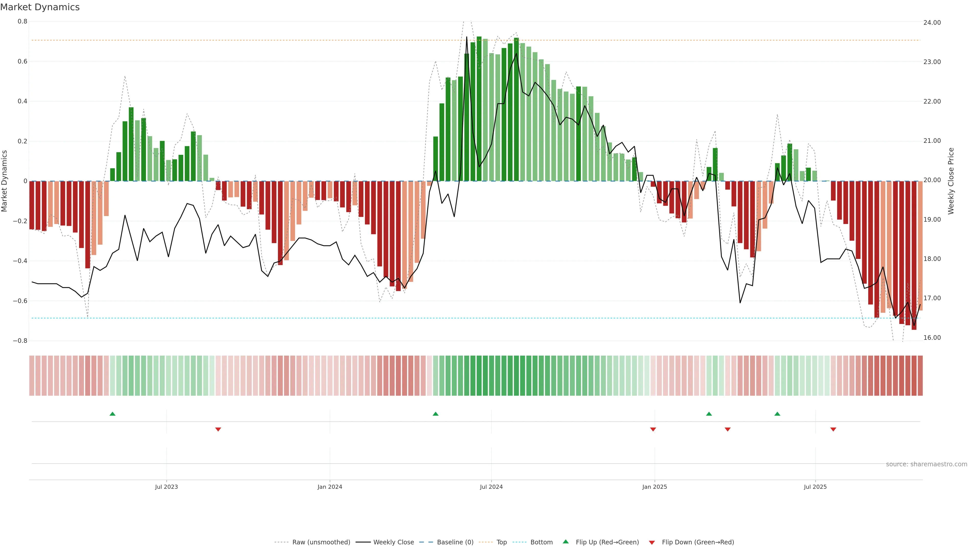Screen dimensions: 980x551
Task: Click the Jan 2025 x-axis label
Action: click(654, 487)
